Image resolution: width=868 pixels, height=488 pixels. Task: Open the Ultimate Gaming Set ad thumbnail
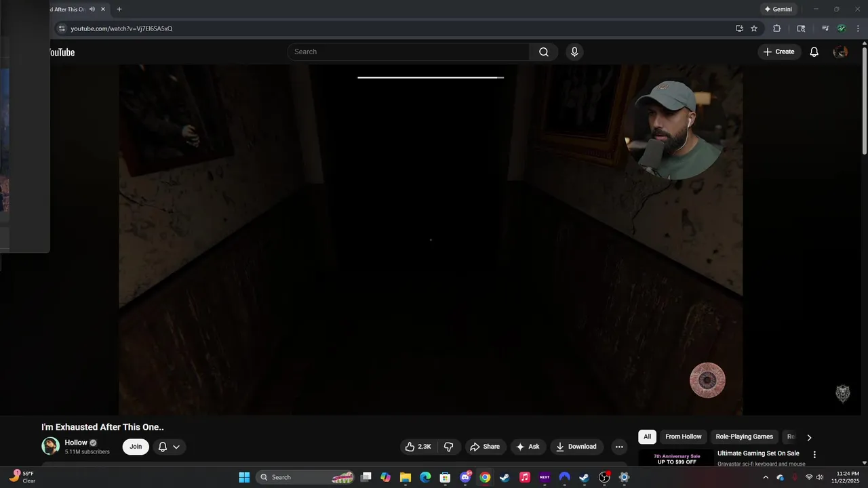point(677,458)
